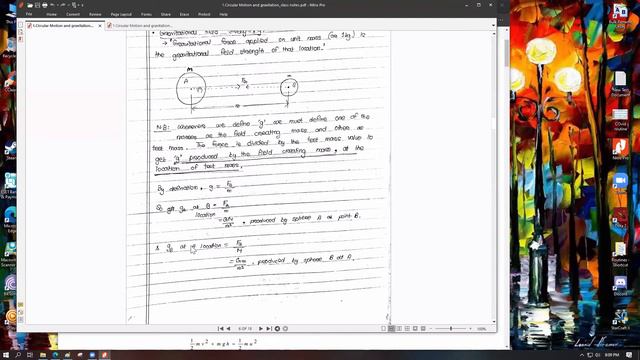Select facing pages view icon
640x360 pixels.
[399, 329]
